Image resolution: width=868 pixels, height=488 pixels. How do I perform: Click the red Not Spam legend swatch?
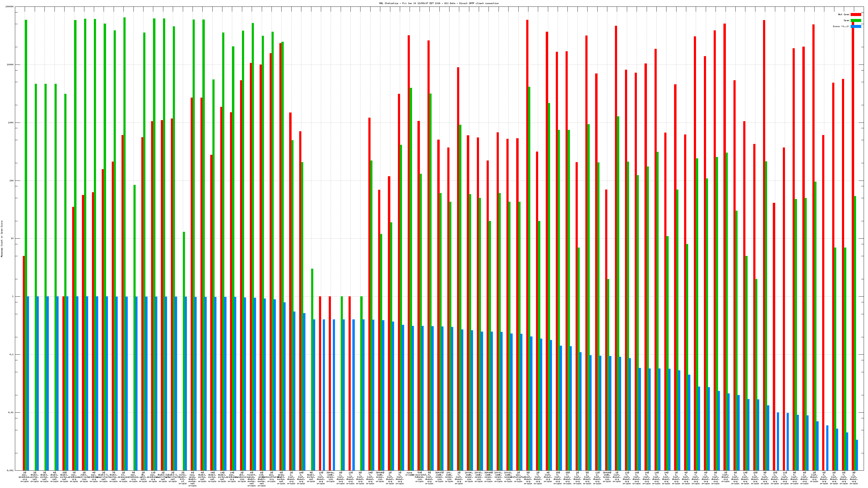tap(856, 14)
